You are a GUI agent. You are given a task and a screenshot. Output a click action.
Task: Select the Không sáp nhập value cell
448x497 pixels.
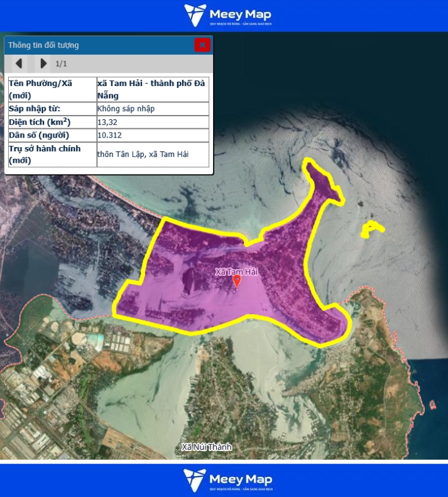153,109
